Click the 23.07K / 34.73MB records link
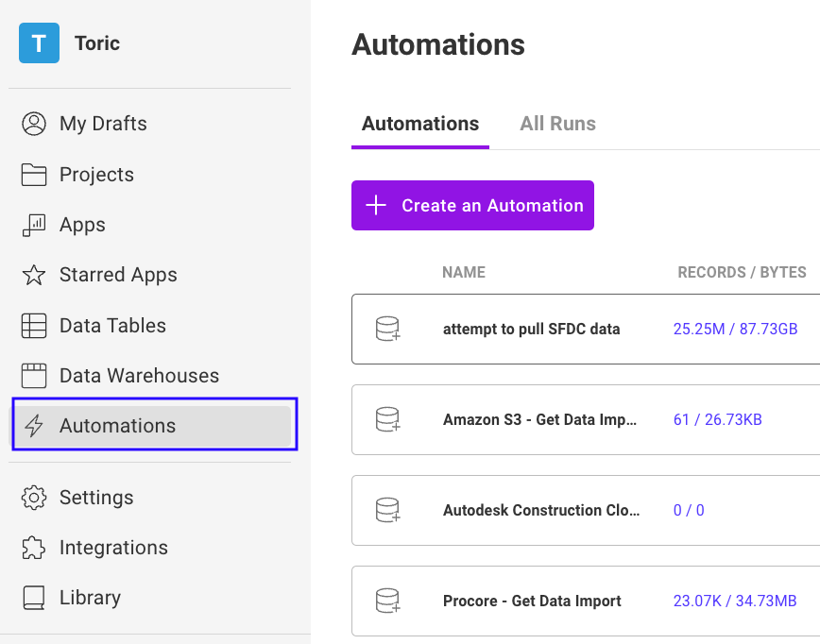This screenshot has height=644, width=820. point(735,601)
